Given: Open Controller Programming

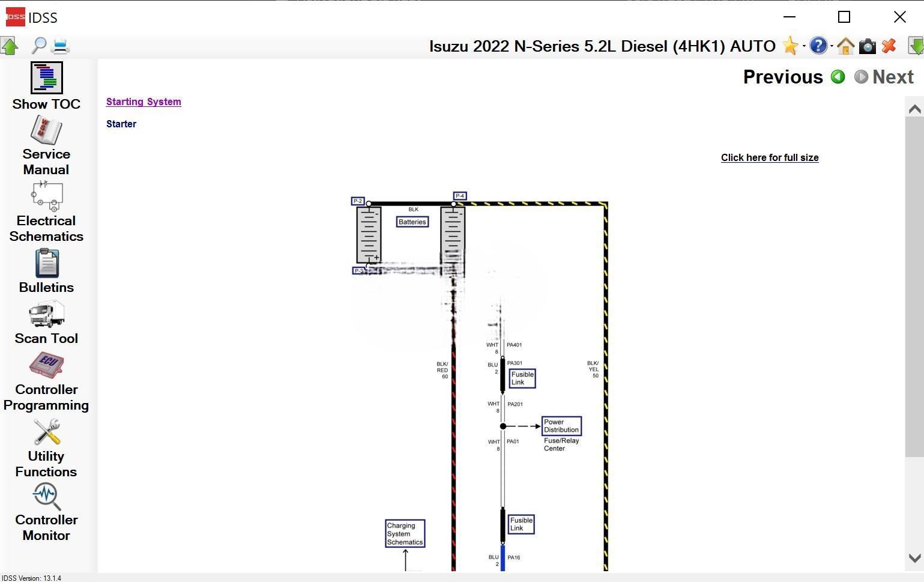Looking at the screenshot, I should (x=46, y=381).
